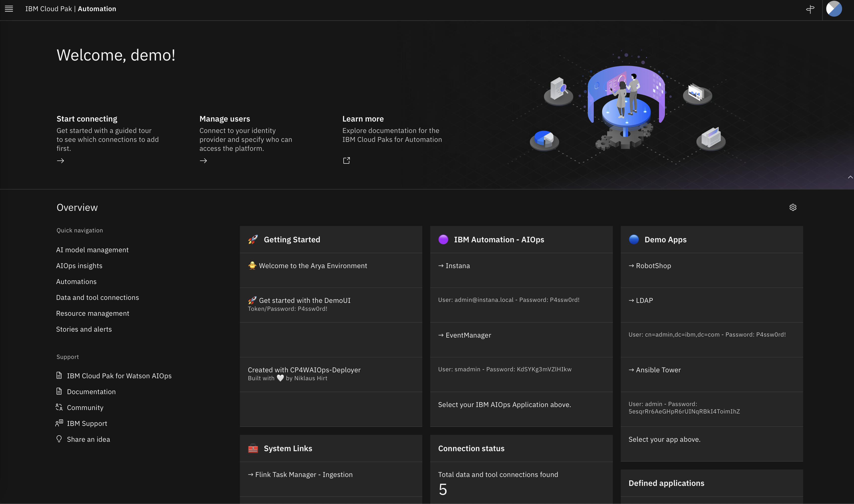Open Overview settings gear
This screenshot has width=854, height=504.
pos(793,208)
